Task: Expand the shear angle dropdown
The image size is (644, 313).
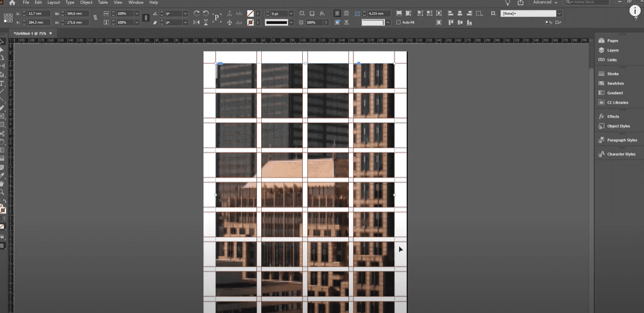Action: (x=186, y=22)
